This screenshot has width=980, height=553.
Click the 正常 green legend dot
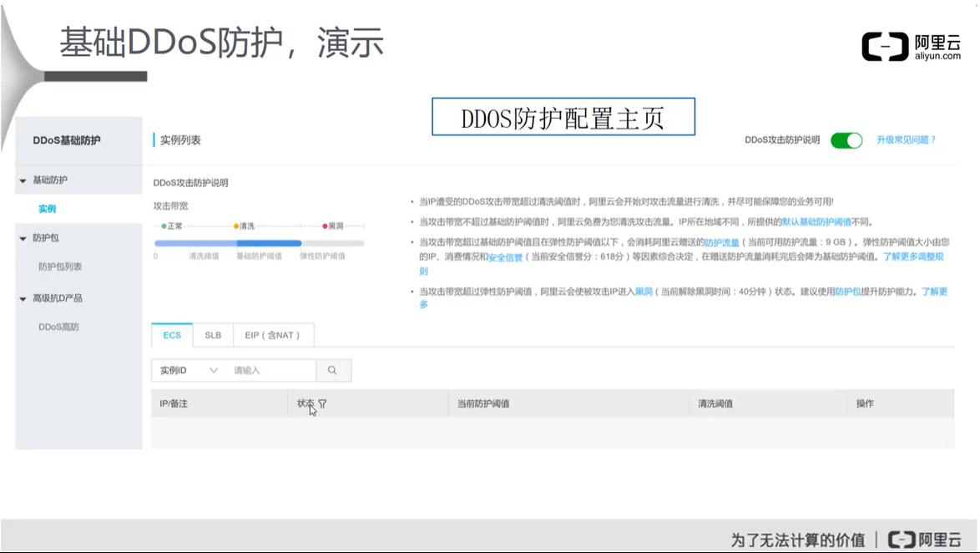(164, 226)
